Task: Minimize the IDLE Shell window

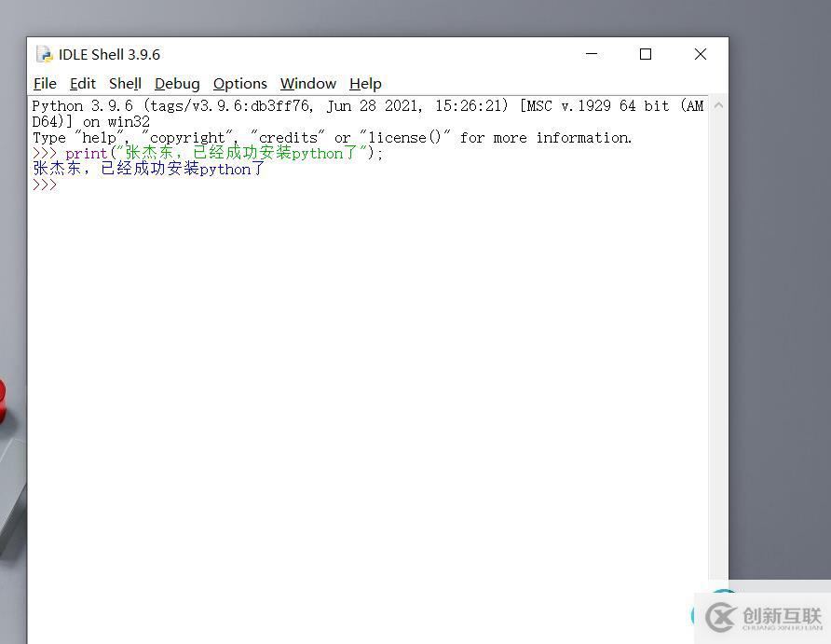Action: pyautogui.click(x=592, y=54)
